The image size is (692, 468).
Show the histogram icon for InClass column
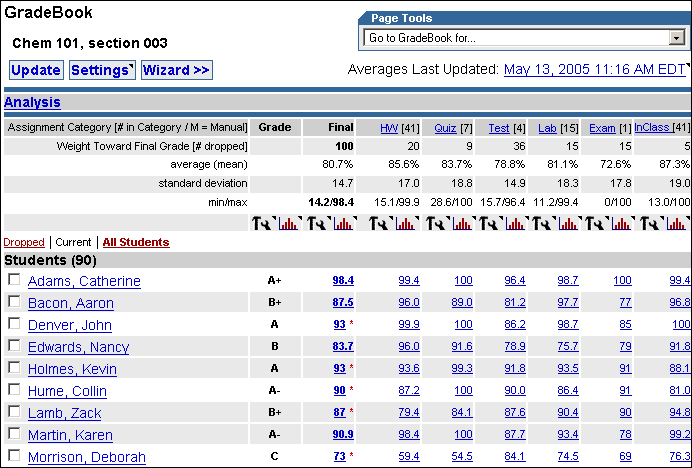tap(677, 223)
